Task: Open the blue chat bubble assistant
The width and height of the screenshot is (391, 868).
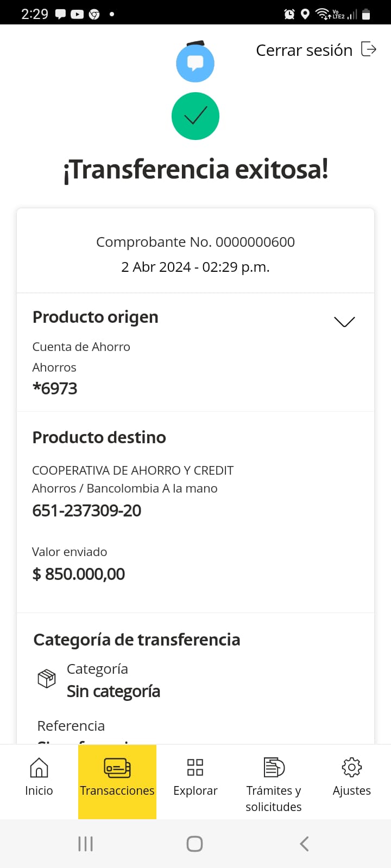Action: 195,63
